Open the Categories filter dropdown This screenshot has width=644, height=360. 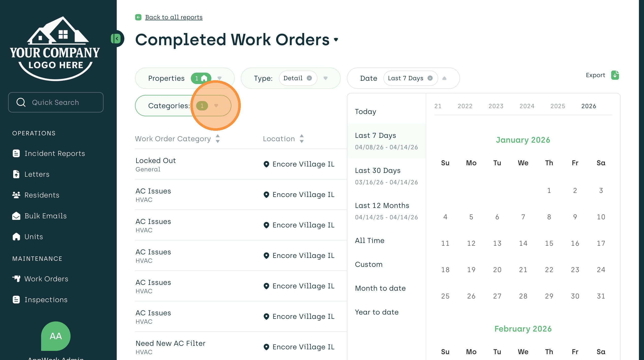(x=216, y=106)
